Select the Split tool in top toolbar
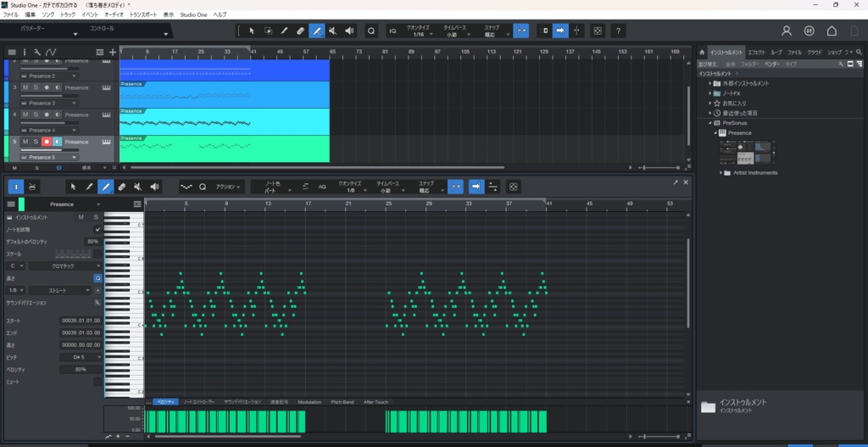868x447 pixels. 284,31
